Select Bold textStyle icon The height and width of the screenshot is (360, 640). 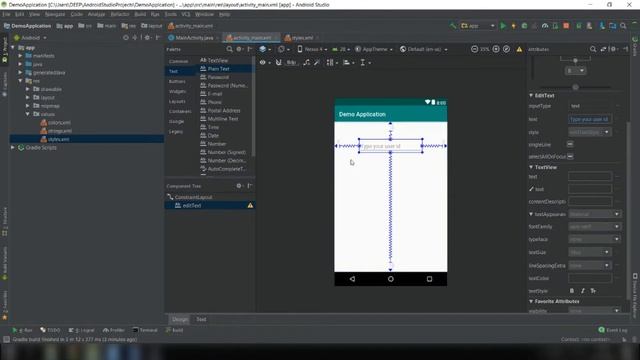coord(572,291)
